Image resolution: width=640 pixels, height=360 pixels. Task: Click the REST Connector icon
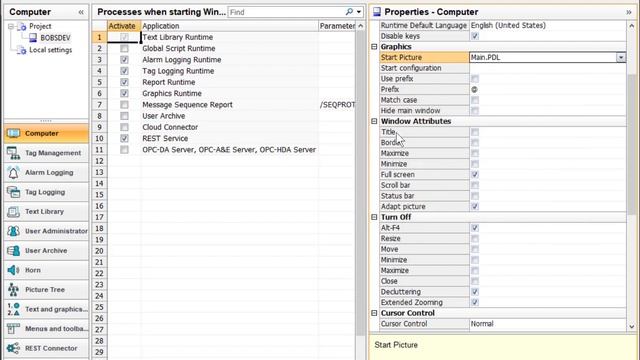[x=13, y=348]
